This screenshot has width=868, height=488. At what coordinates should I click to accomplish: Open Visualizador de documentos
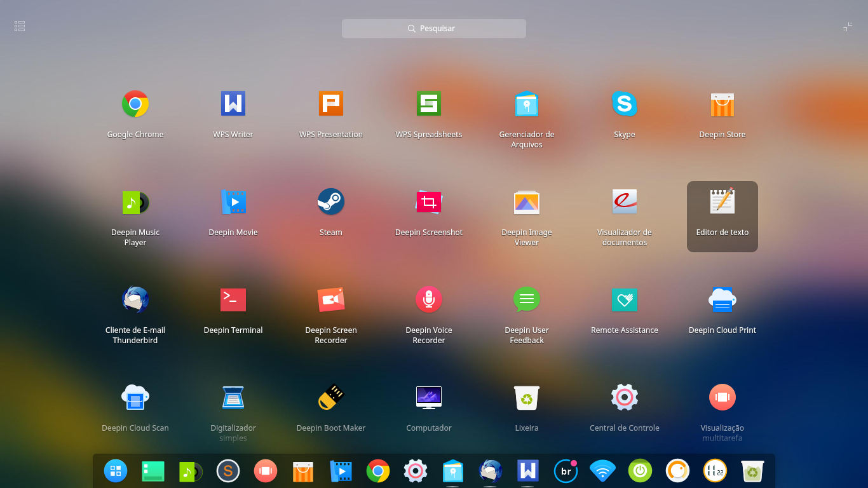pyautogui.click(x=625, y=201)
